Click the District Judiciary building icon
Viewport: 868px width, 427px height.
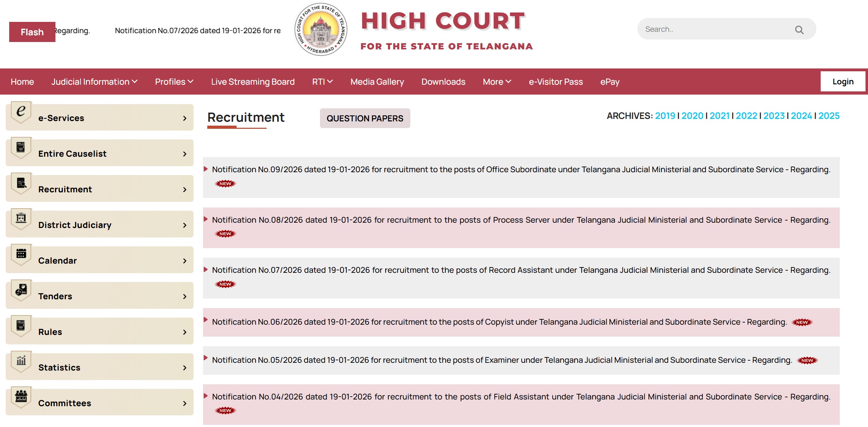point(21,219)
